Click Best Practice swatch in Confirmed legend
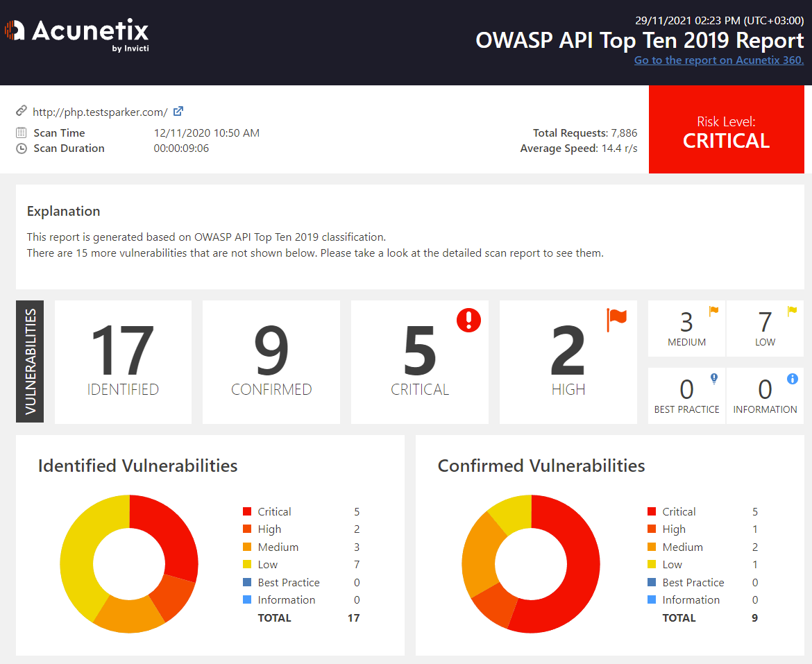The image size is (812, 664). tap(652, 582)
